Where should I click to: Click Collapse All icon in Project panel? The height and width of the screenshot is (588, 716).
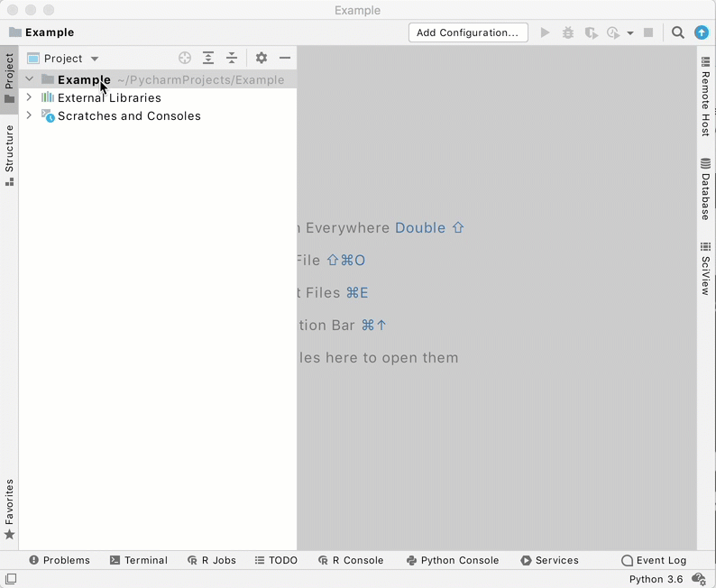232,58
